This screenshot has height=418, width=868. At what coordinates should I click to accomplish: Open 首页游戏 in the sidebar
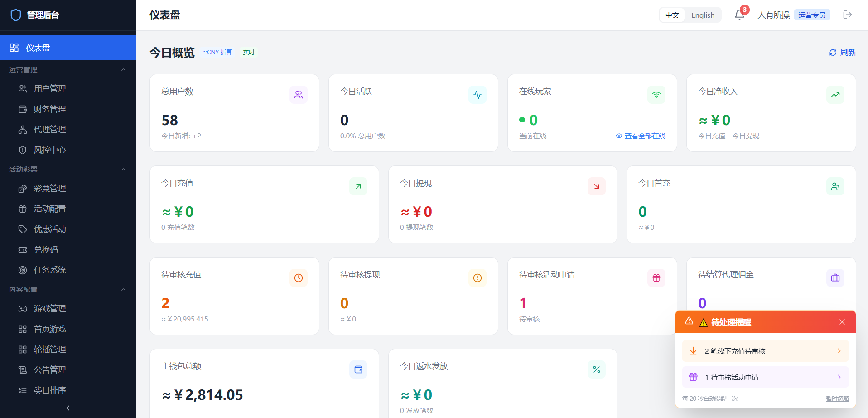click(x=68, y=329)
